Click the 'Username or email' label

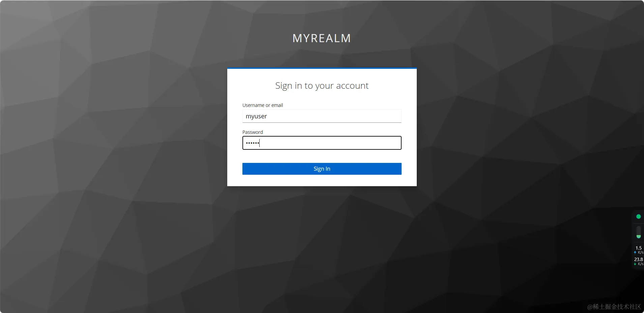tap(263, 105)
